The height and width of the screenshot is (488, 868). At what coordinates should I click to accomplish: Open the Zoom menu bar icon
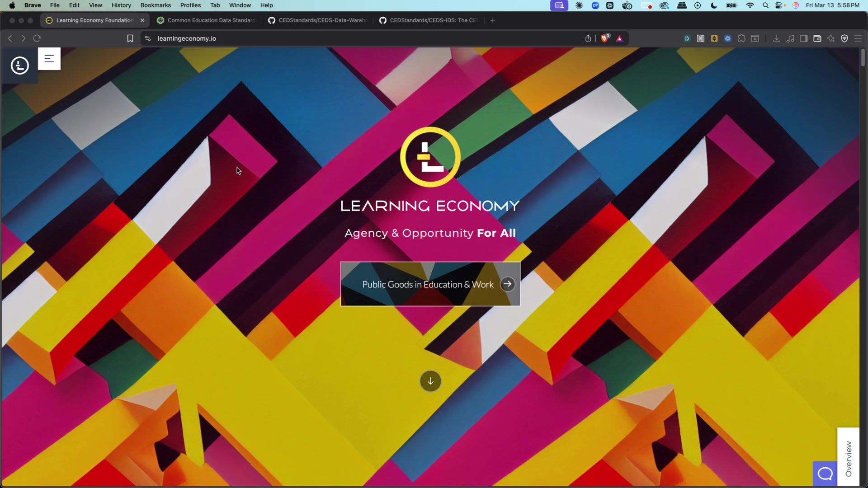coord(595,5)
